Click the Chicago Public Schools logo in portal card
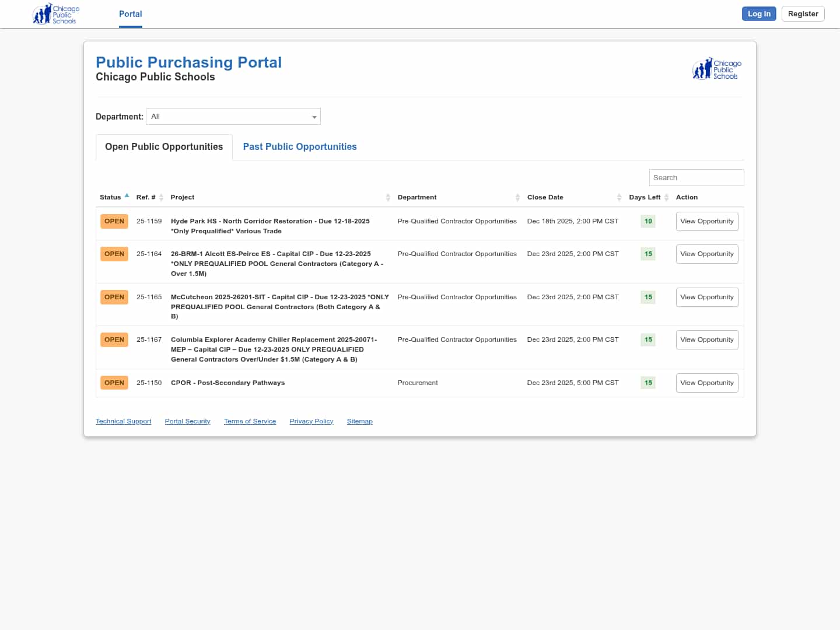This screenshot has height=630, width=840. 717,69
